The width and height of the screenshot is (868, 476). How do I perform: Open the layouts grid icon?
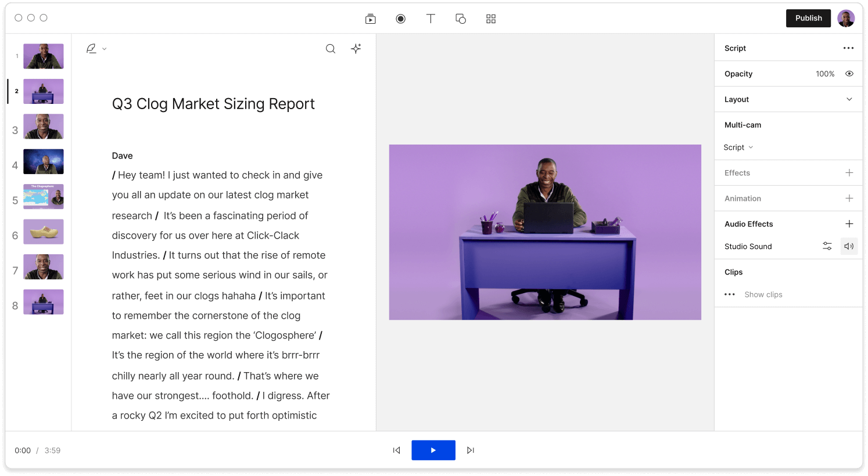coord(491,18)
